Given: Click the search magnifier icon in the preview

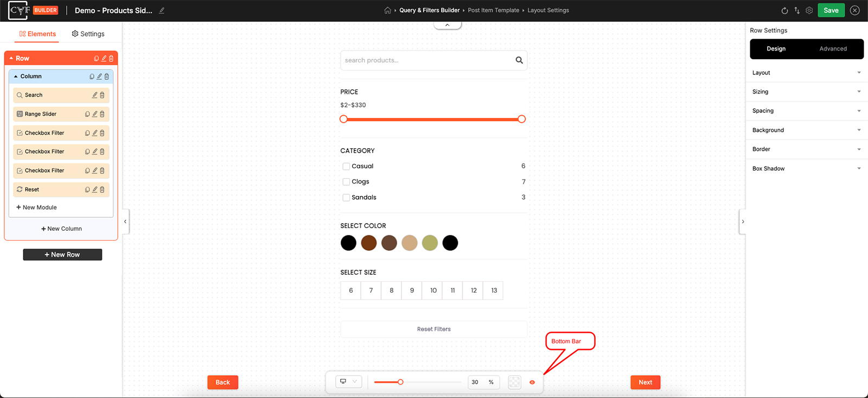Looking at the screenshot, I should pyautogui.click(x=519, y=60).
